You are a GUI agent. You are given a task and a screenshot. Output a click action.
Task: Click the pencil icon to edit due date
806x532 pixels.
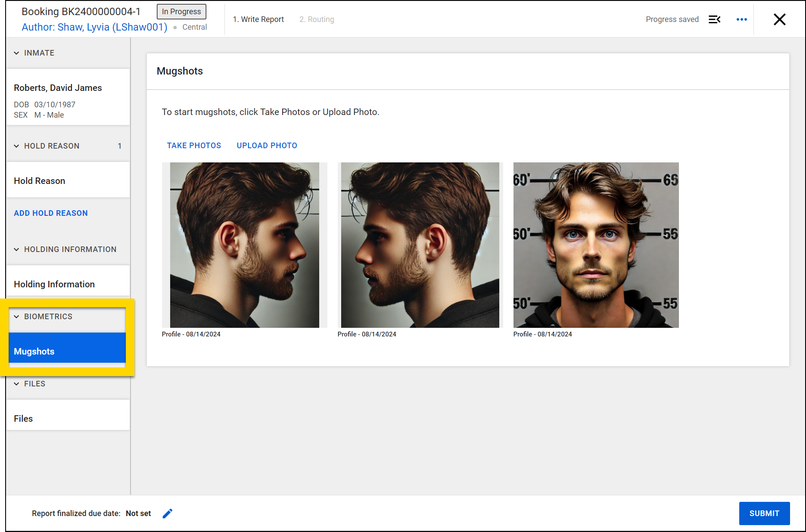click(168, 513)
